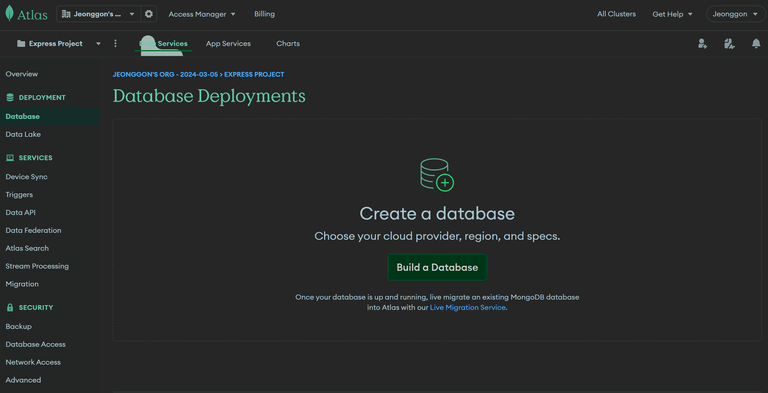
Task: Open Billing in top navigation
Action: [264, 14]
